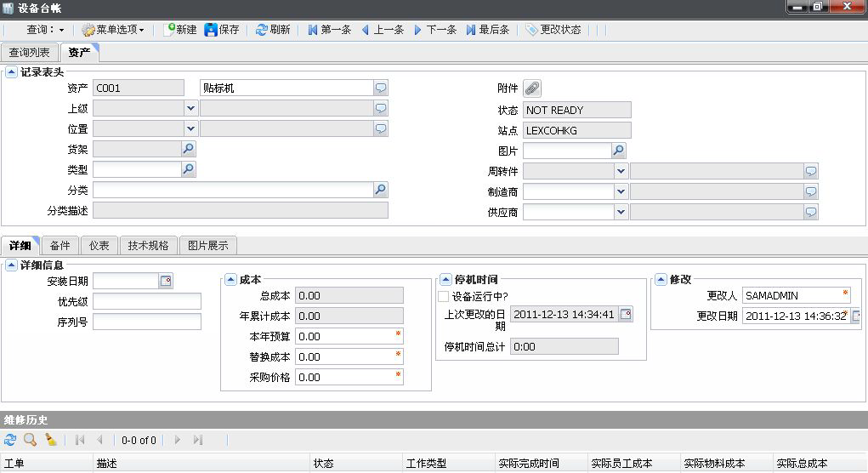Collapse the 成本 cost panel
This screenshot has width=868, height=473.
click(x=231, y=279)
